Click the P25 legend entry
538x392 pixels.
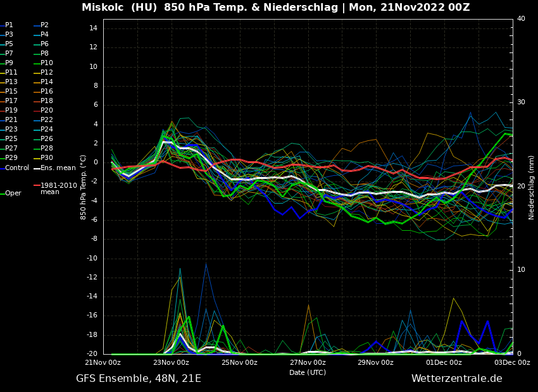tap(11, 139)
